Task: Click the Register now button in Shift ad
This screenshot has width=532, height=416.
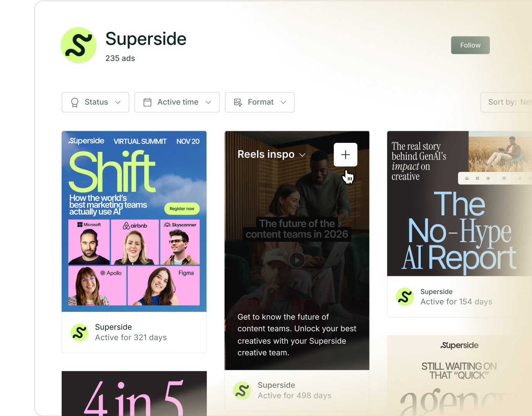Action: pos(182,209)
